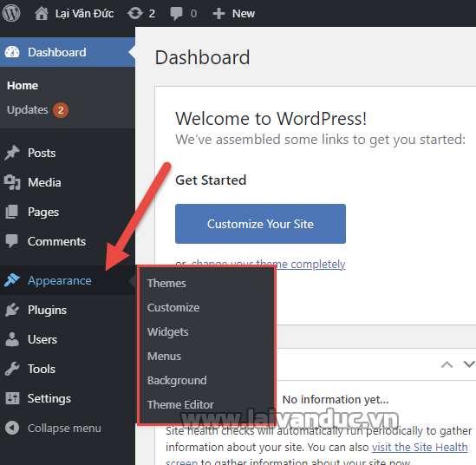Click the No information yet… text

point(336,399)
